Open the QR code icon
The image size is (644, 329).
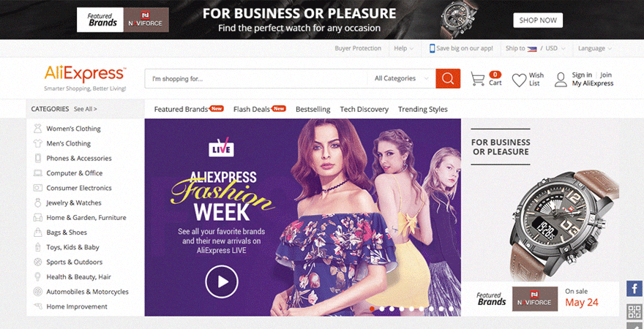tap(634, 311)
